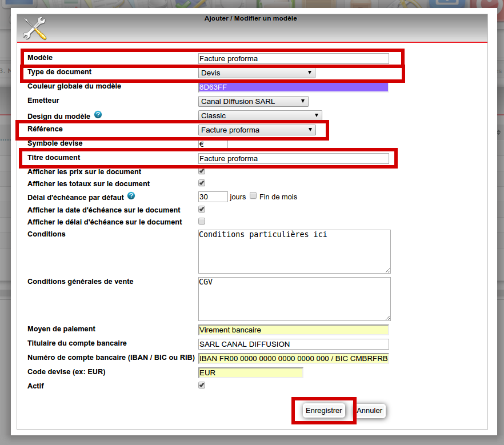Viewport: 504px width, 445px height.
Task: Disable Afficher les totaux sur le document
Action: [x=201, y=183]
